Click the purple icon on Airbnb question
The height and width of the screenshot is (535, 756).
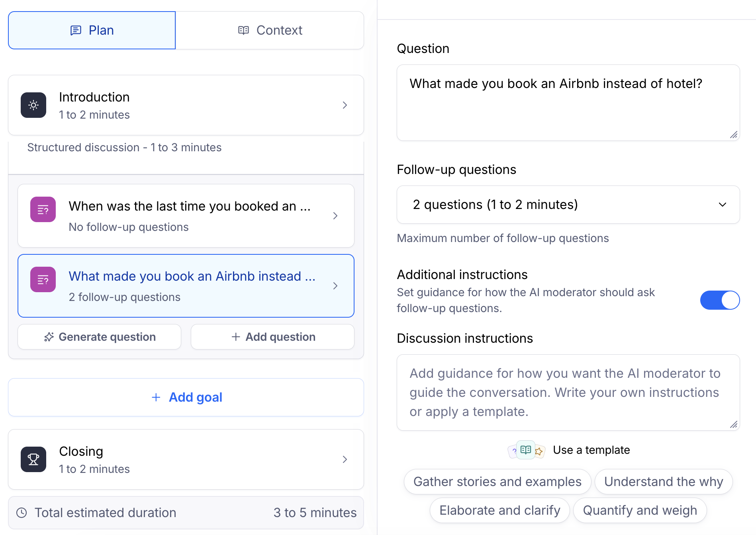coord(43,279)
